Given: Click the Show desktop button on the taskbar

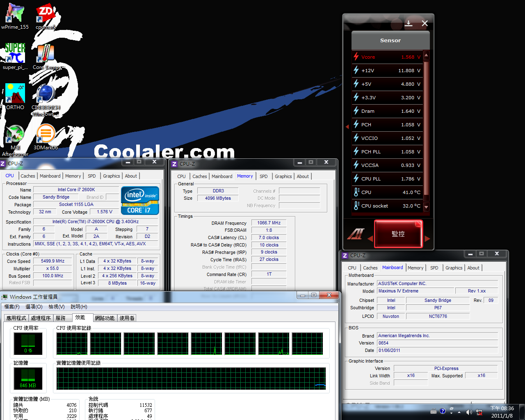Looking at the screenshot, I should tap(522, 412).
